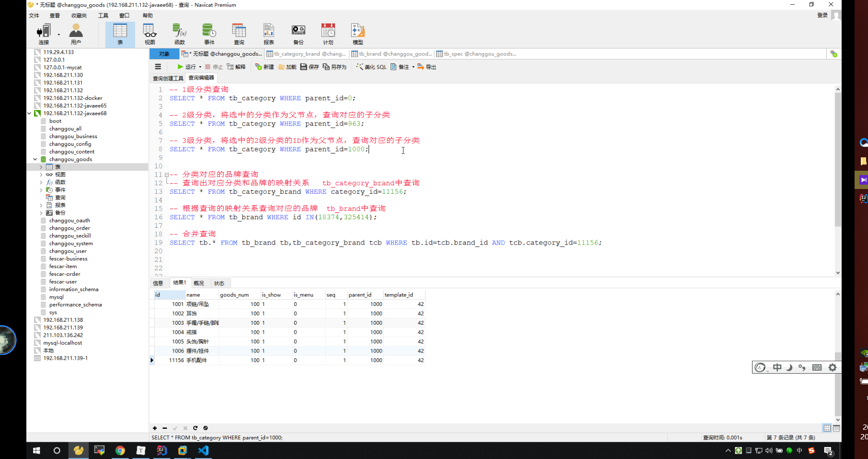This screenshot has height=459, width=868.
Task: Switch to grid view icon
Action: (x=827, y=428)
